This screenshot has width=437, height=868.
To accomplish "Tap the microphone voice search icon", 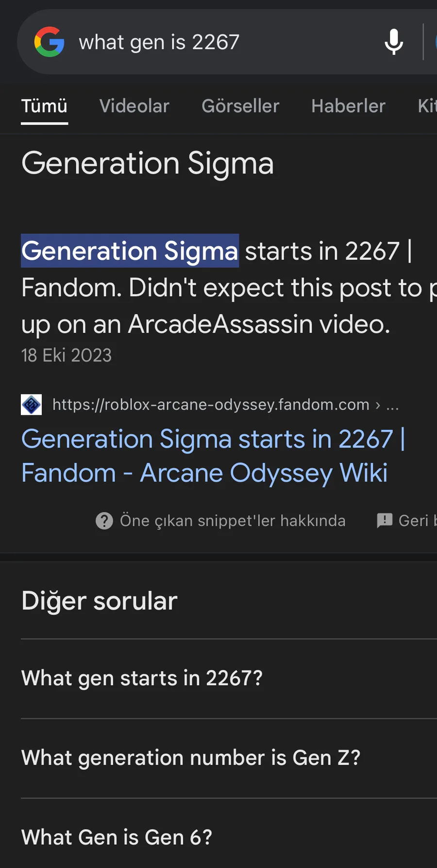I will [394, 42].
